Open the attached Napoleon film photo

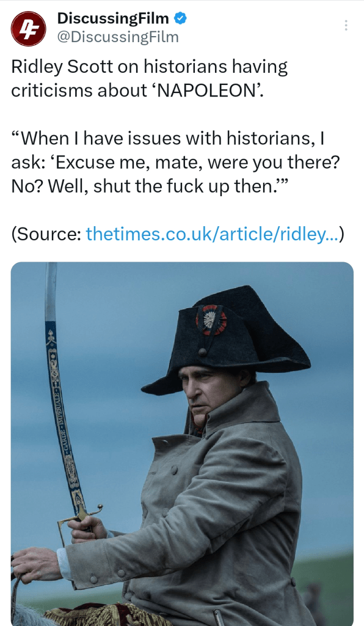(182, 444)
